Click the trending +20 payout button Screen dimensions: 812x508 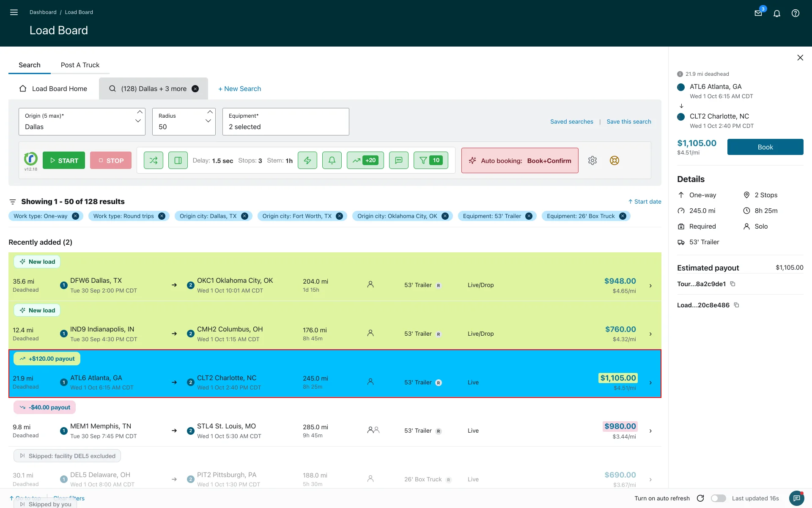[365, 160]
